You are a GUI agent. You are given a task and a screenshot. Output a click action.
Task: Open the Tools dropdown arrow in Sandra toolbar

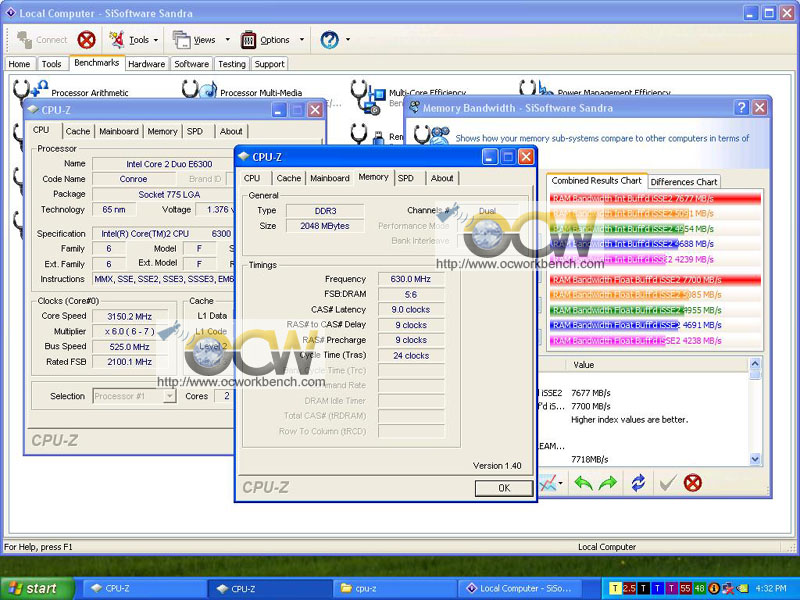(156, 40)
